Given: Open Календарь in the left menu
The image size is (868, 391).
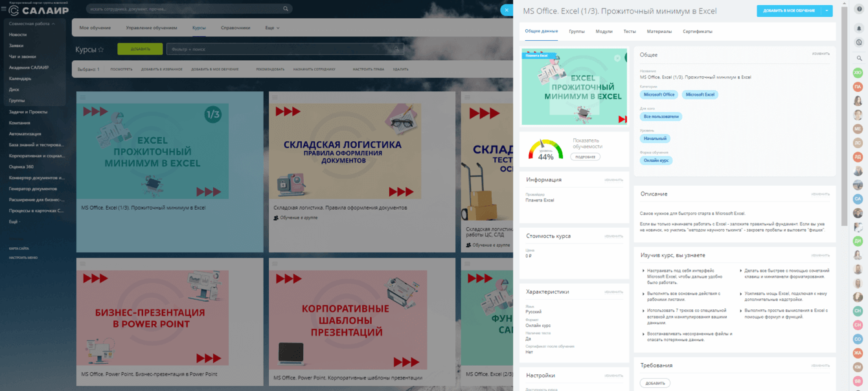Looking at the screenshot, I should coord(20,78).
